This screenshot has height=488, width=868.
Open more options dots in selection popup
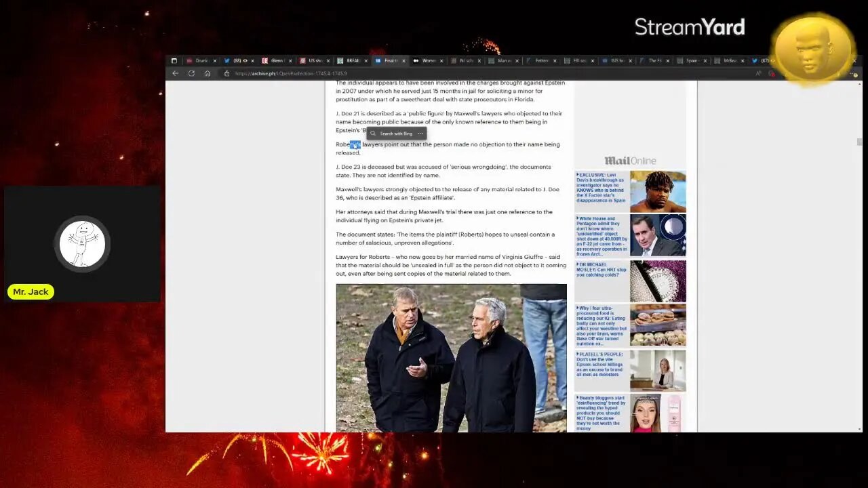[x=420, y=134]
